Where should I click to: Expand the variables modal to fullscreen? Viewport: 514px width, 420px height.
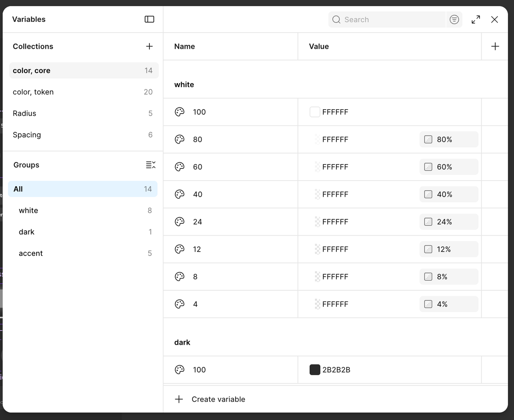click(476, 20)
